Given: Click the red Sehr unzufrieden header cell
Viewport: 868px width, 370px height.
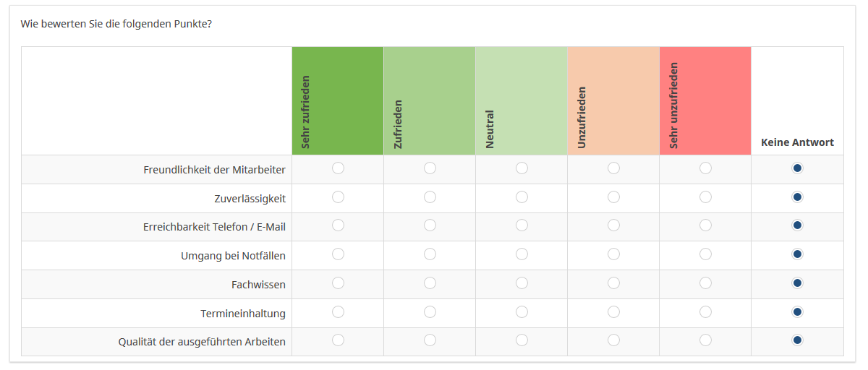Looking at the screenshot, I should 705,100.
